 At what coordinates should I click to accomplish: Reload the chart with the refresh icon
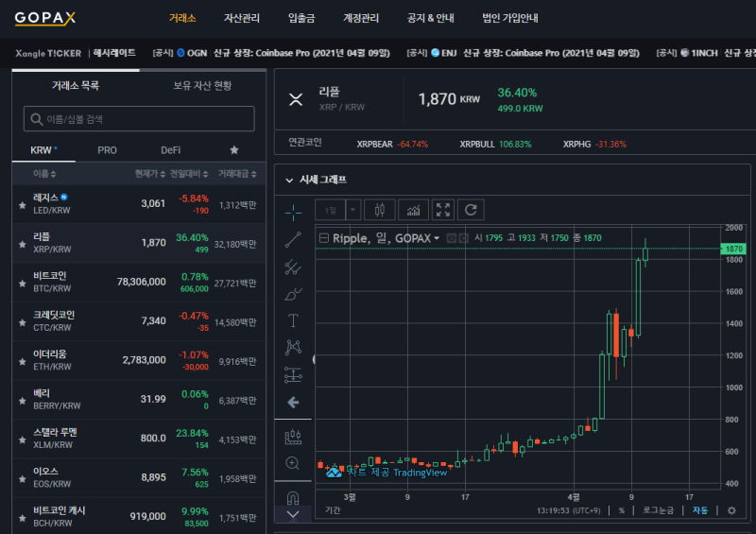pyautogui.click(x=471, y=210)
